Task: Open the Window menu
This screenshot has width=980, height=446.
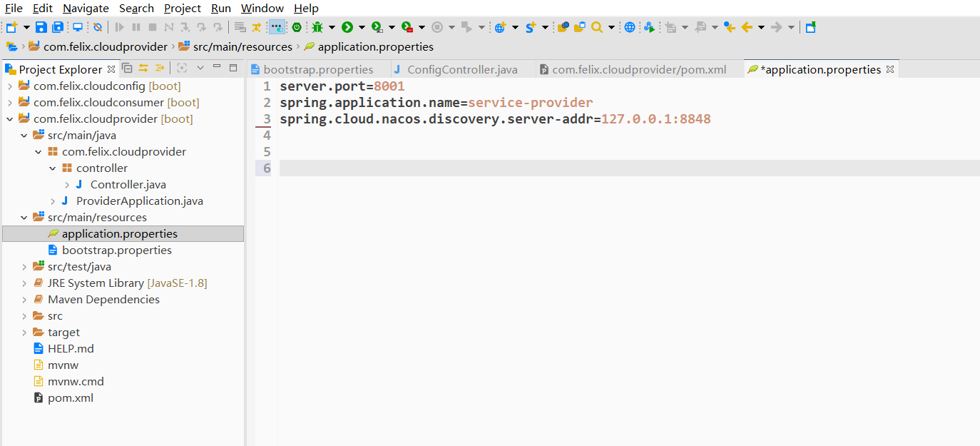Action: [262, 9]
